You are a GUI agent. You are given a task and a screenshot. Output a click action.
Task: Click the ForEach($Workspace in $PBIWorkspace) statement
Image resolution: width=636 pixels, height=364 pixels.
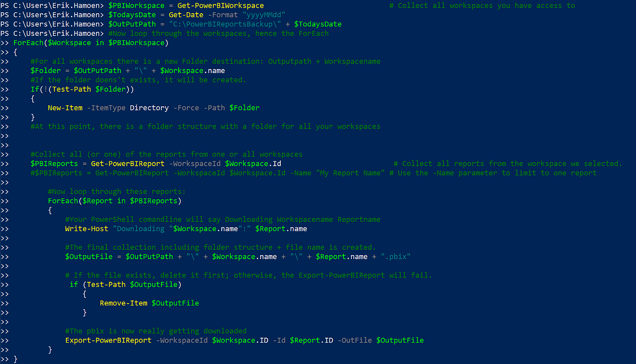click(x=91, y=43)
